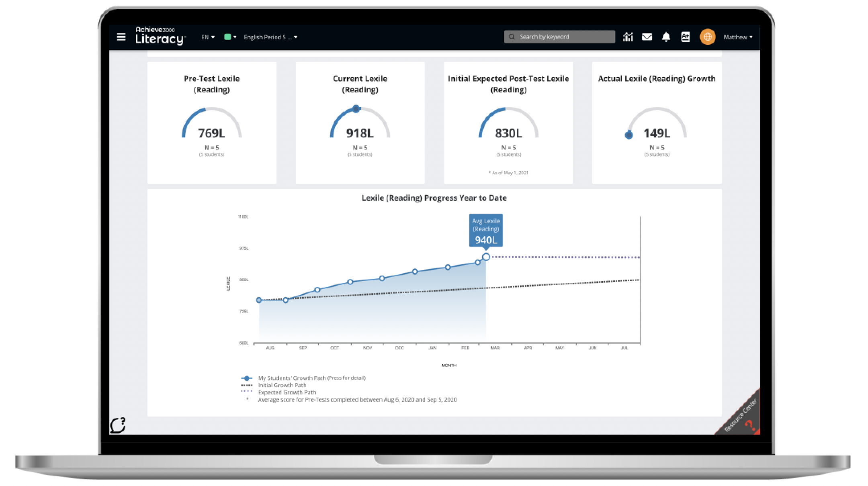Click the Achieve3000 Literacy logo
Screen dimensions: 868x486
[160, 36]
